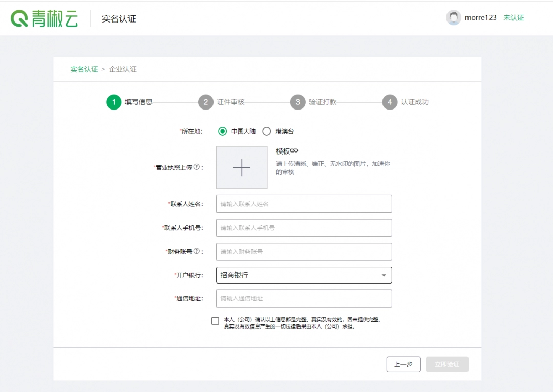Select the 中国大陆 radio button

(x=222, y=131)
